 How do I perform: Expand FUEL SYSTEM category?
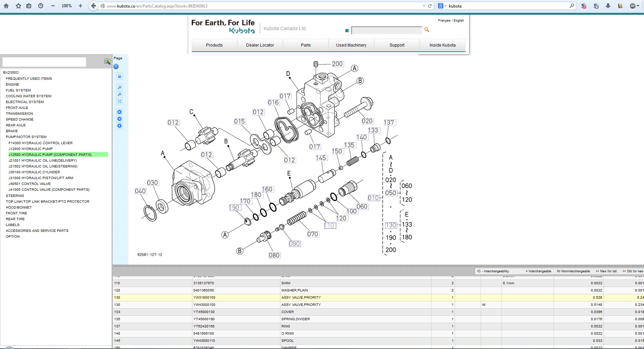[x=18, y=90]
